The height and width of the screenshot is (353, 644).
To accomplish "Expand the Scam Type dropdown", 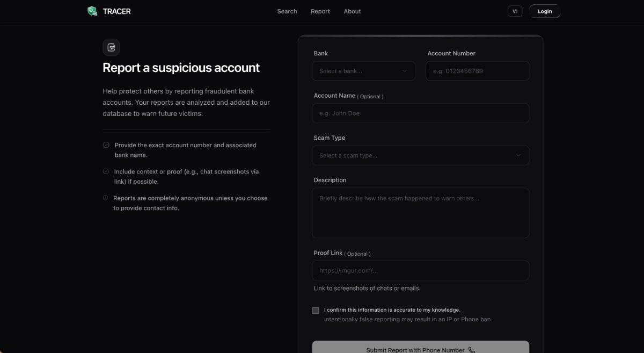I will 420,155.
